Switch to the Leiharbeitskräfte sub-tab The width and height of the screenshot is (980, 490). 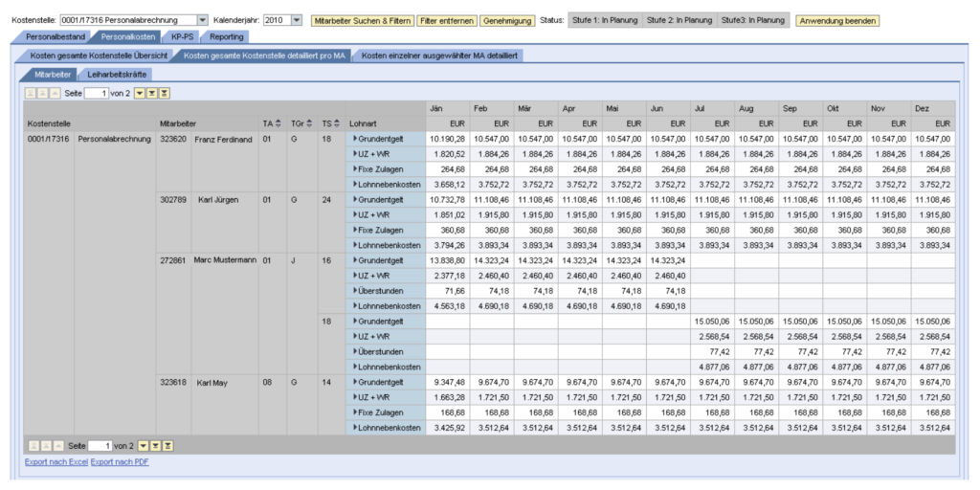[117, 74]
